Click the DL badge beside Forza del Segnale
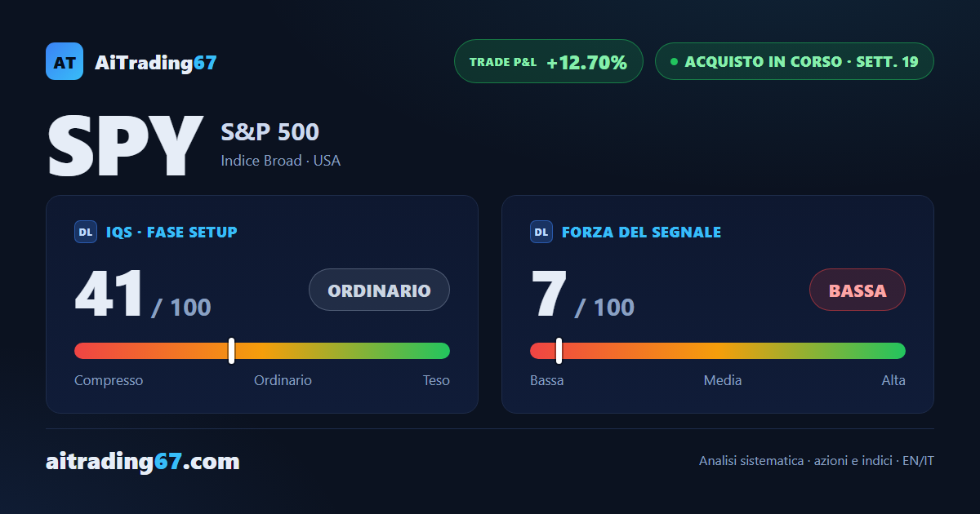The height and width of the screenshot is (514, 980). click(x=541, y=232)
